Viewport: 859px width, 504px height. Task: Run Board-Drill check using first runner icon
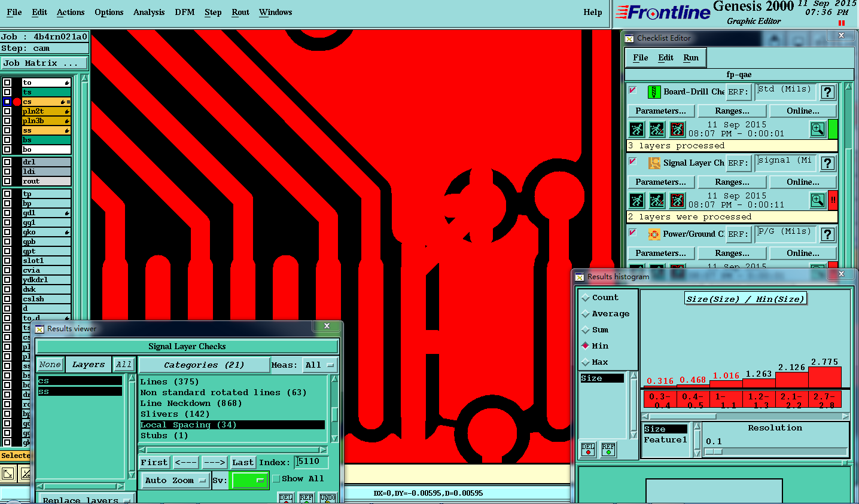[x=636, y=129]
